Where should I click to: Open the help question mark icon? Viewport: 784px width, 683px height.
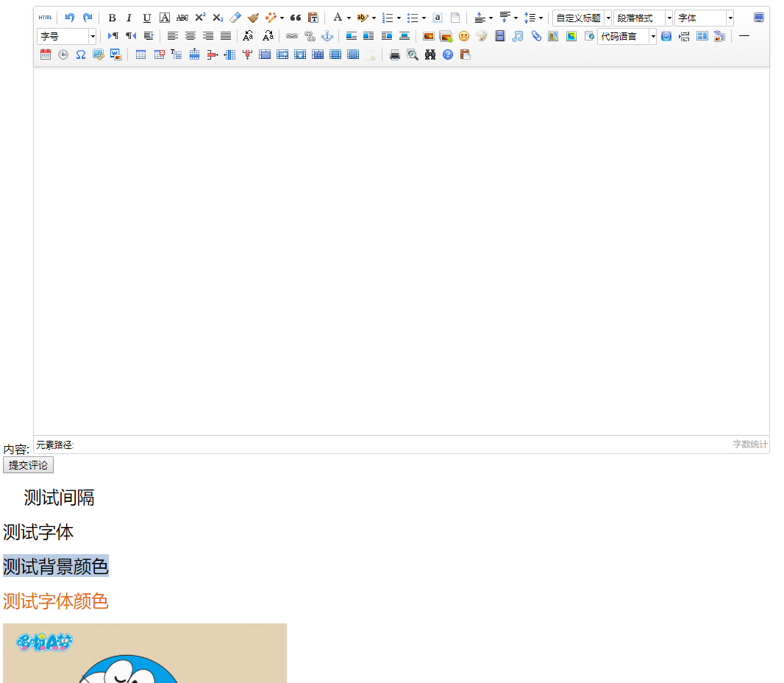click(448, 54)
